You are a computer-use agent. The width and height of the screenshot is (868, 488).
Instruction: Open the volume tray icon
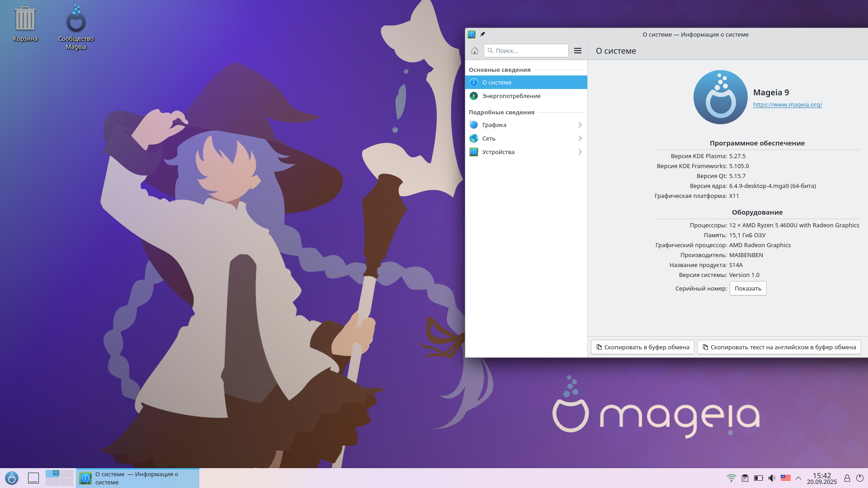[x=772, y=478]
